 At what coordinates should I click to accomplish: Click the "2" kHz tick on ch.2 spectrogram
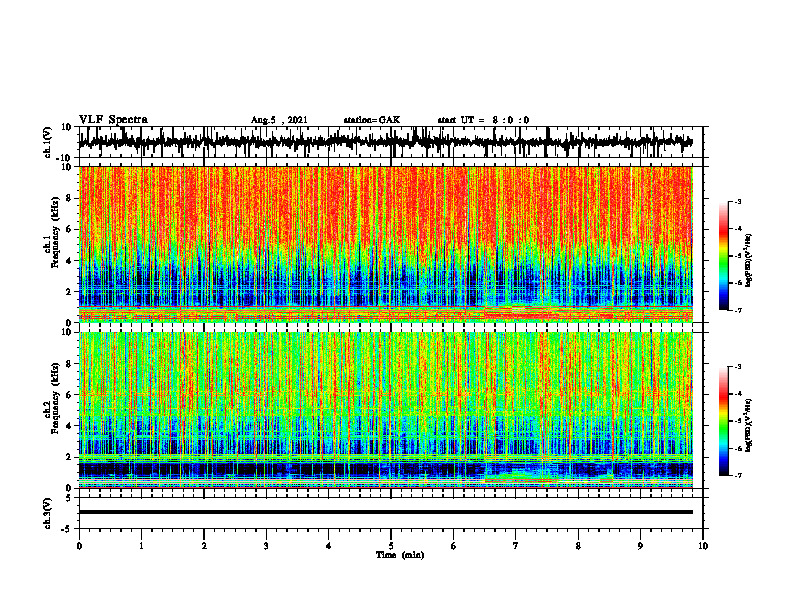click(x=70, y=457)
